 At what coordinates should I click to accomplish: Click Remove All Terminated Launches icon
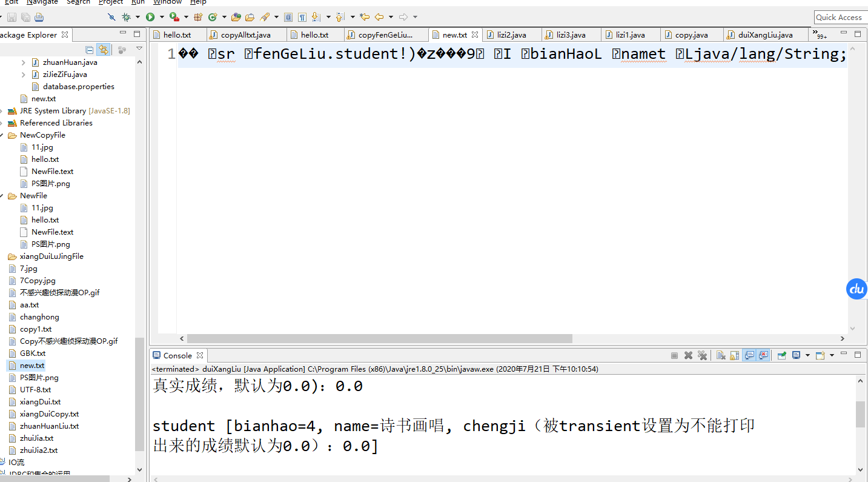coord(702,355)
